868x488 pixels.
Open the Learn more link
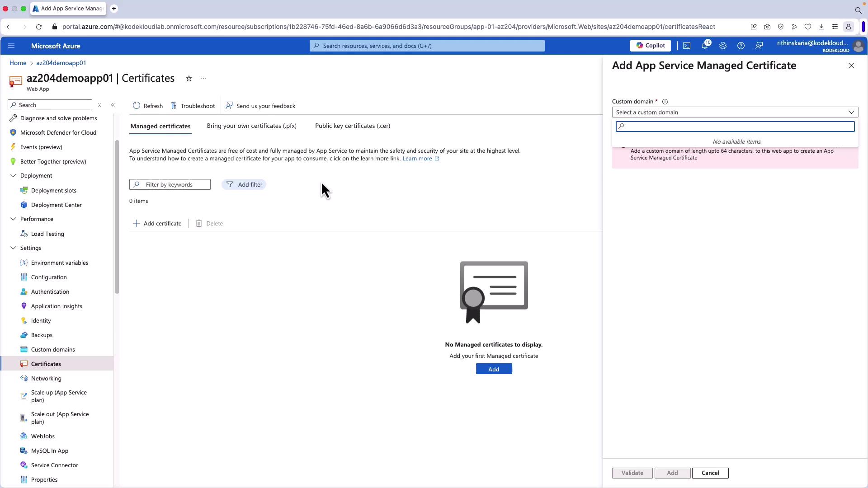(x=417, y=159)
